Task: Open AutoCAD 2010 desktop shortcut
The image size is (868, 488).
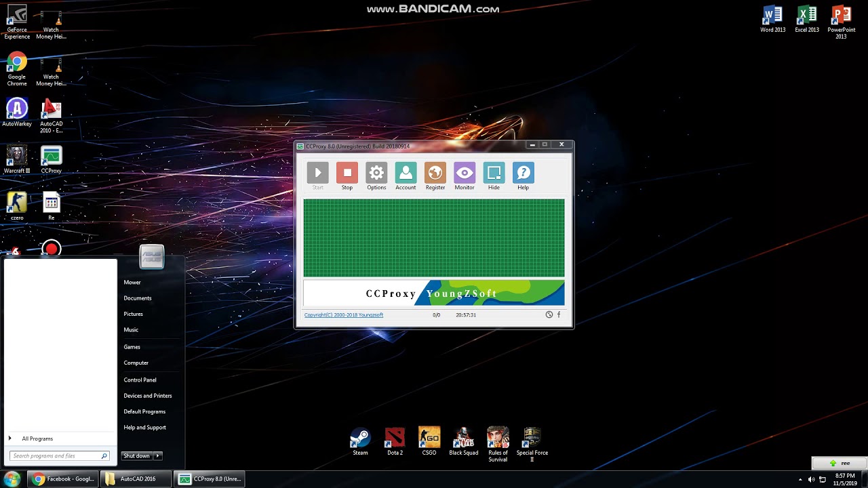Action: pos(51,116)
